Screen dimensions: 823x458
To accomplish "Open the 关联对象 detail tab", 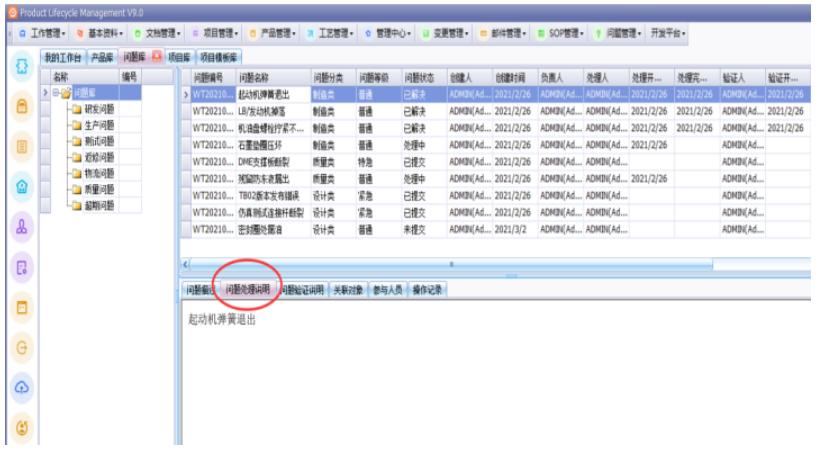I will 348,290.
